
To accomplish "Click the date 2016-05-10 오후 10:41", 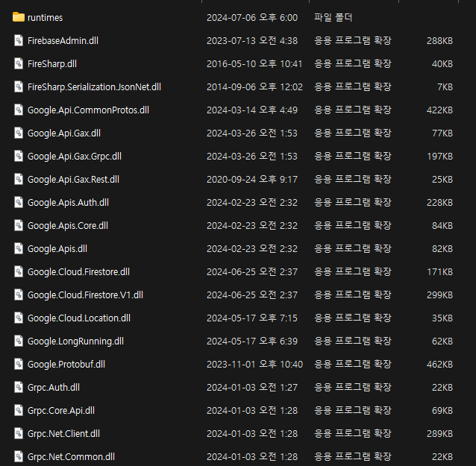I will pyautogui.click(x=254, y=63).
